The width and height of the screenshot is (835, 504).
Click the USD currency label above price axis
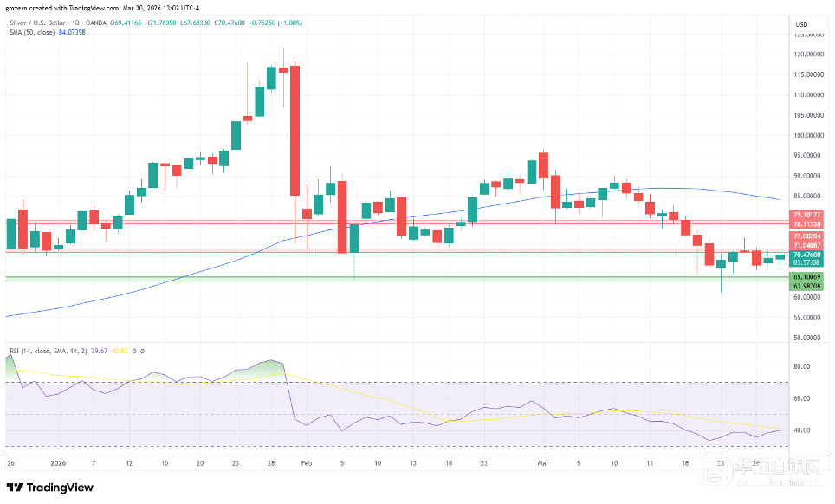pos(801,23)
